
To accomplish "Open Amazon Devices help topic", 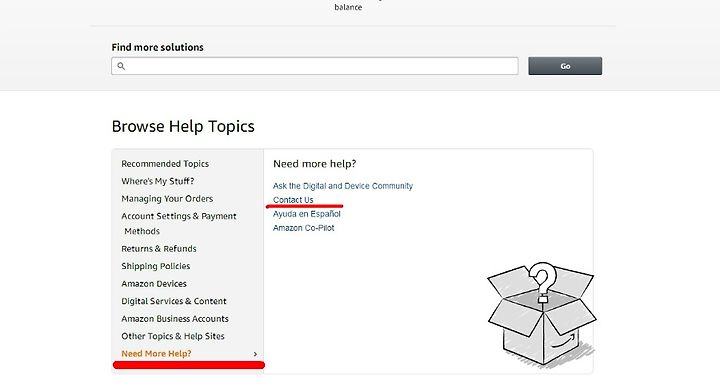I will tap(154, 284).
